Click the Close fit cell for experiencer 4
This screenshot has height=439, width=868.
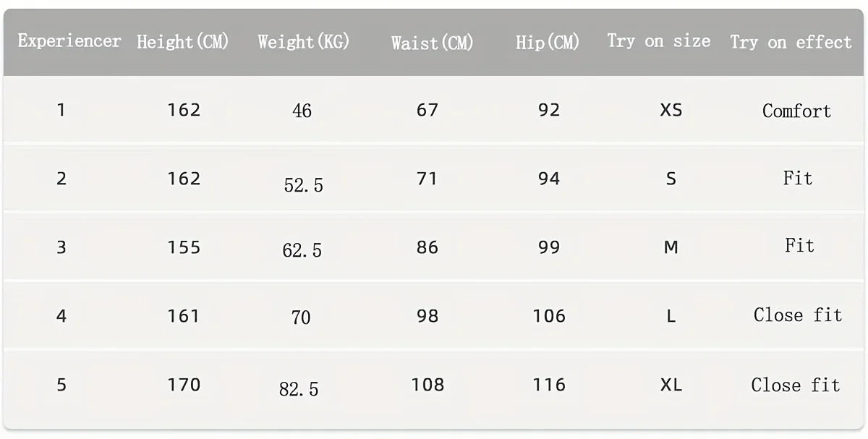(x=798, y=315)
